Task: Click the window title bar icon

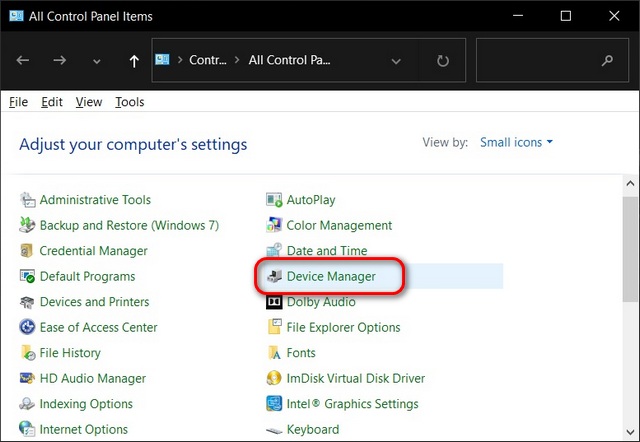Action: click(x=16, y=16)
